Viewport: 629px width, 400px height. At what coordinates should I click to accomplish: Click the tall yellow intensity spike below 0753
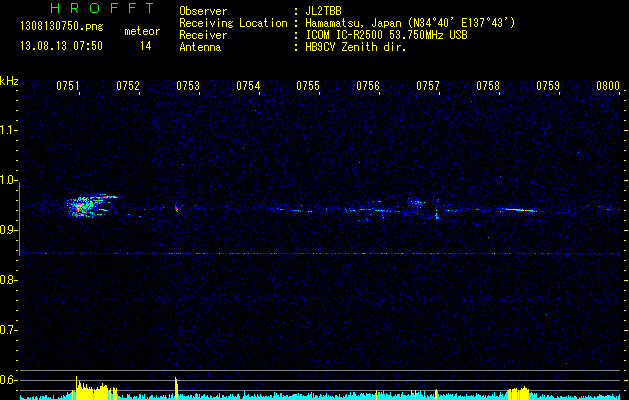[176, 387]
